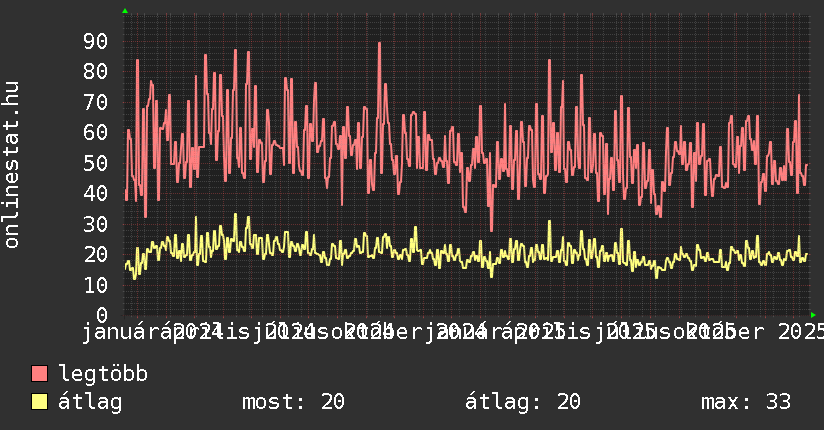Select the red legtöbb legend swatch

click(40, 374)
